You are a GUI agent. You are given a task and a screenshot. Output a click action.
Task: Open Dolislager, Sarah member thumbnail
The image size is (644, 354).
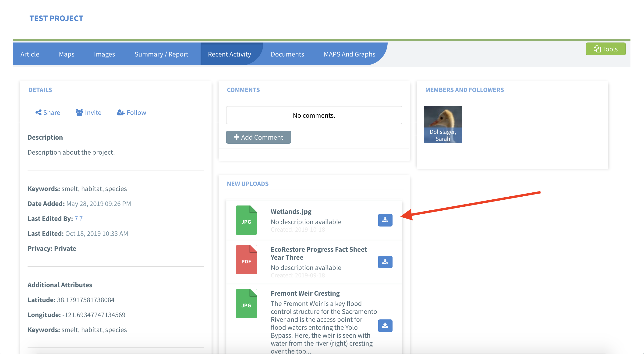click(442, 124)
